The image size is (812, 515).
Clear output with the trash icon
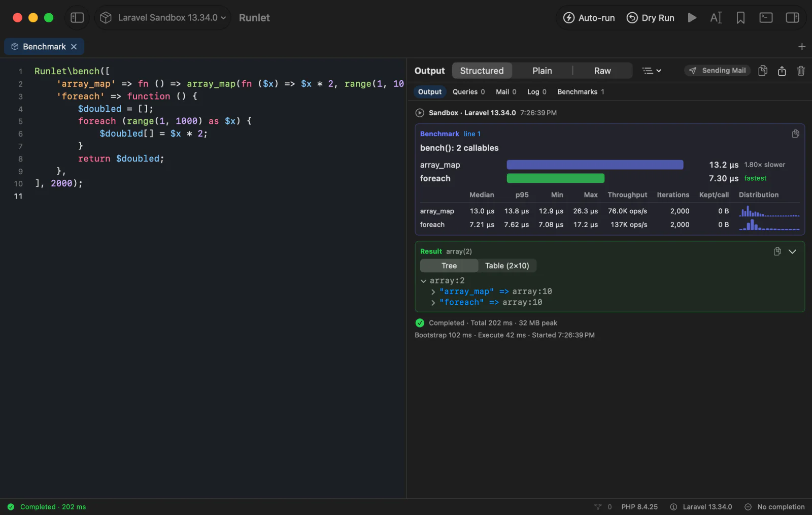click(x=801, y=71)
